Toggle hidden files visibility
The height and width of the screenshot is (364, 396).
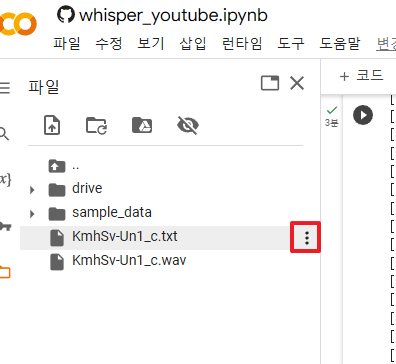point(188,125)
